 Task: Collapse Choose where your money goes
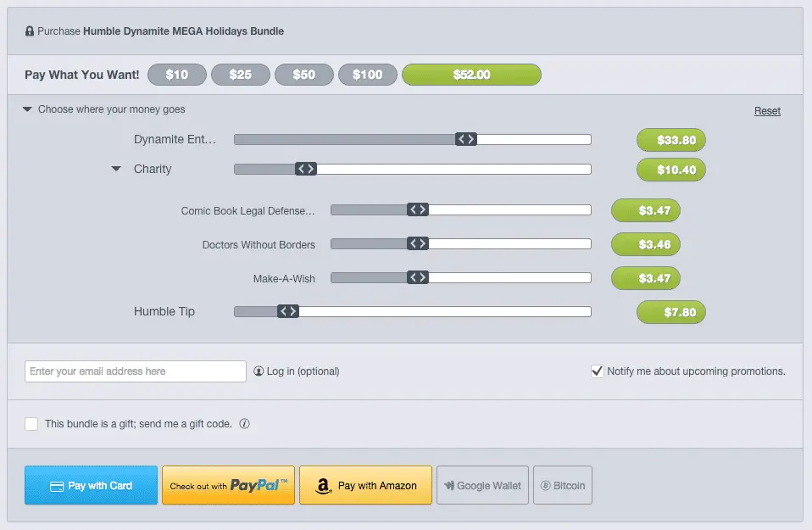[x=27, y=109]
